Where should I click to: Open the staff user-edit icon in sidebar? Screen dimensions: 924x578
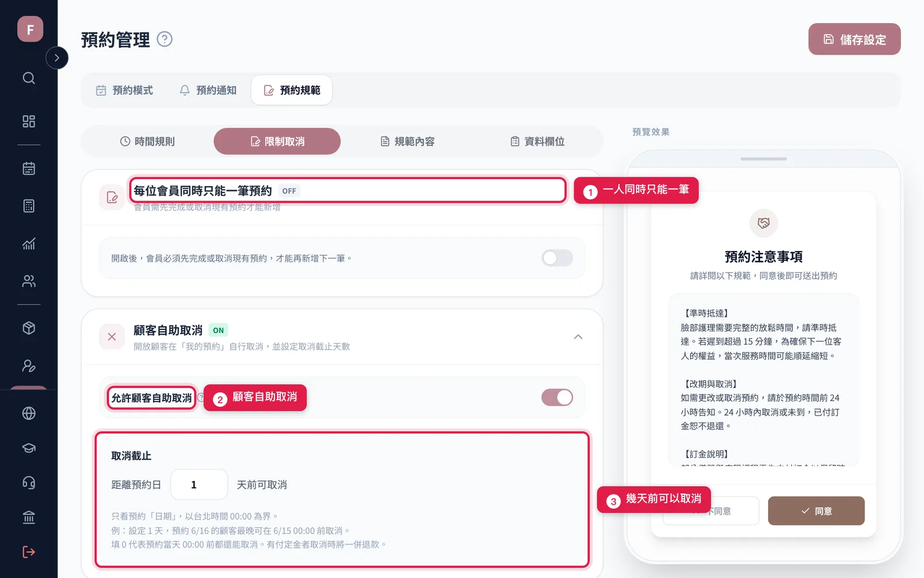(29, 366)
